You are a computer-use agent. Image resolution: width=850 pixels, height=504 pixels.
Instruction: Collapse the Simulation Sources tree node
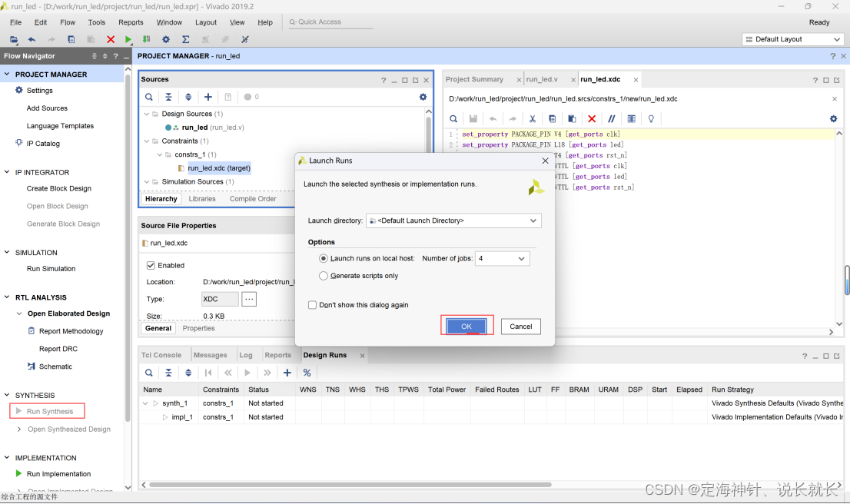click(x=146, y=181)
